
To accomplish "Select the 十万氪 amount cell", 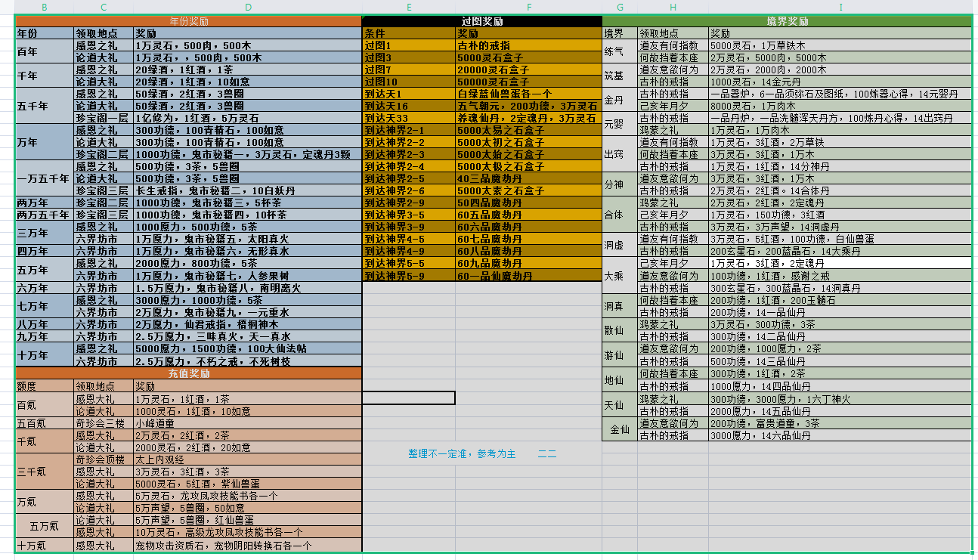I will coord(45,545).
